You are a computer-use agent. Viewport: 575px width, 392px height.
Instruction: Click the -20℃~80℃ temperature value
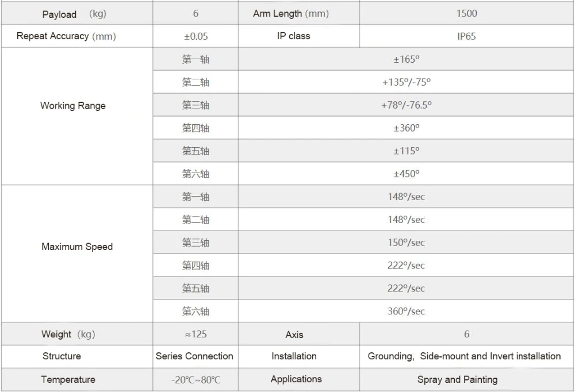point(195,379)
